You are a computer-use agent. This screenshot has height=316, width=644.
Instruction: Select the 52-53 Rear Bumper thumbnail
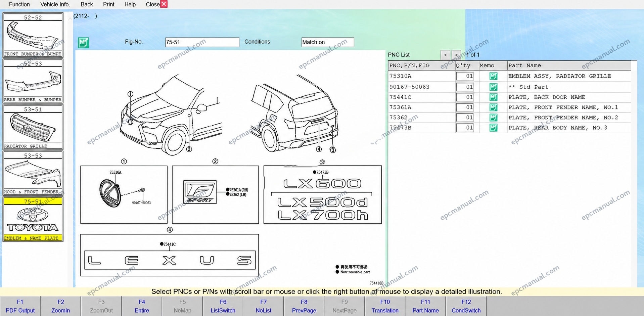click(x=33, y=81)
